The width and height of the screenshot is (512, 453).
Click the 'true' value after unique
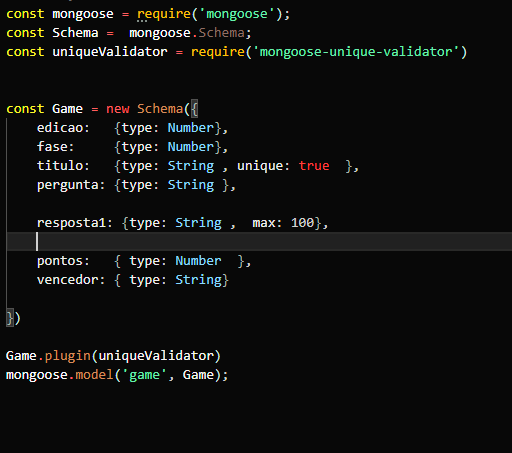[314, 166]
